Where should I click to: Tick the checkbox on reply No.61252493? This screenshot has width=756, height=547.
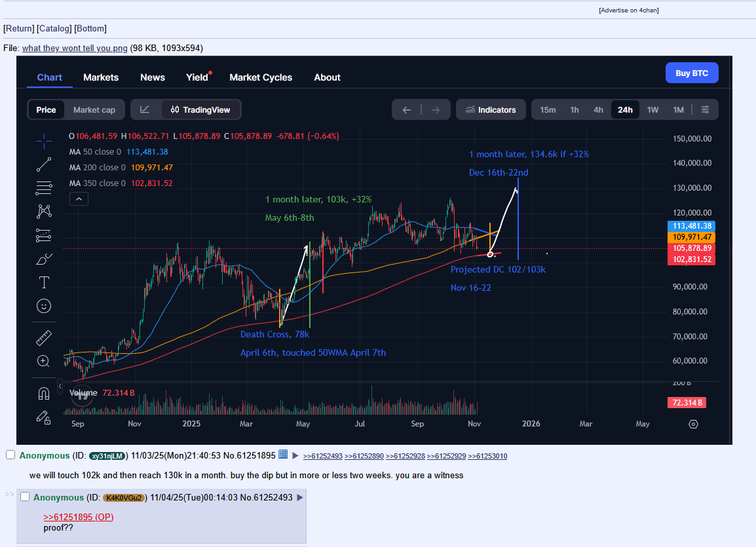click(x=25, y=497)
